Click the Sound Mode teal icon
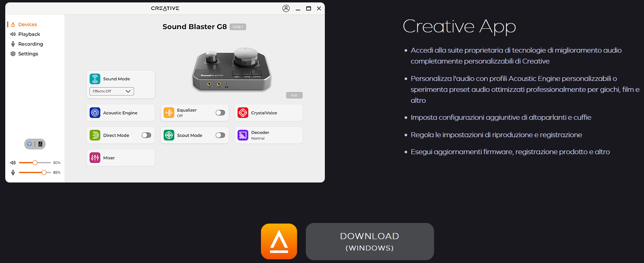The height and width of the screenshot is (263, 644). pyautogui.click(x=95, y=78)
